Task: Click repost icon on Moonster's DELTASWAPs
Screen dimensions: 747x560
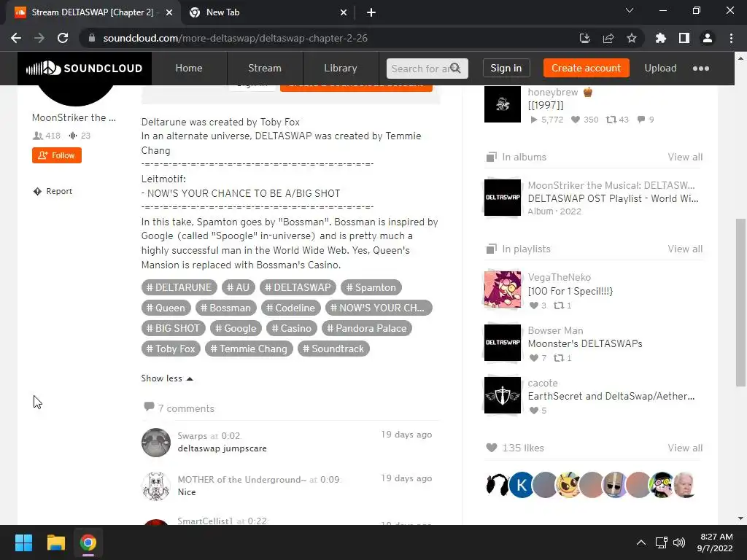Action: coord(559,358)
